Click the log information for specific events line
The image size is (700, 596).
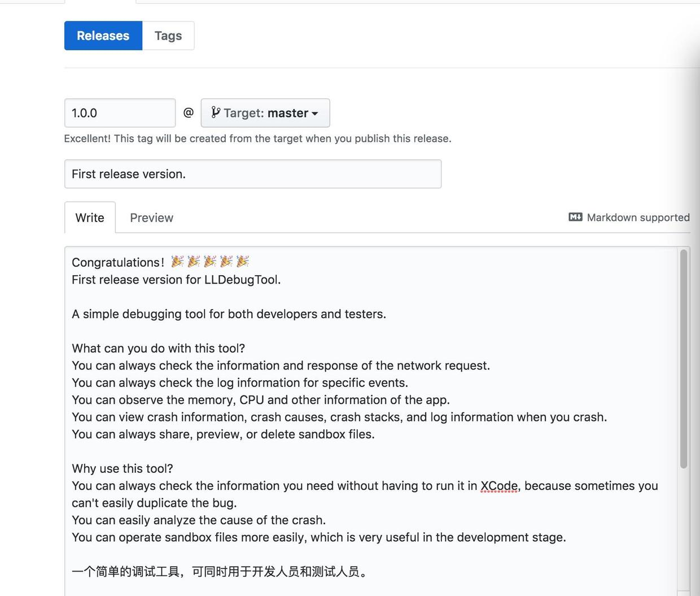click(240, 383)
